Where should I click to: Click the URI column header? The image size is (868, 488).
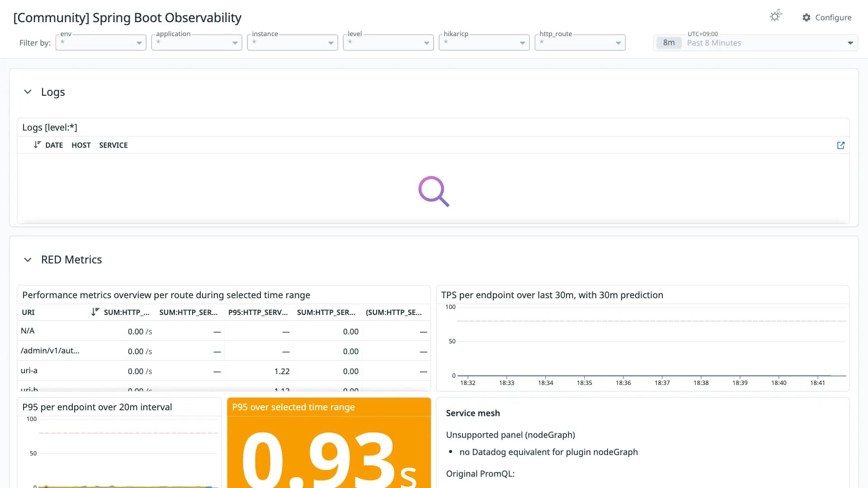28,312
